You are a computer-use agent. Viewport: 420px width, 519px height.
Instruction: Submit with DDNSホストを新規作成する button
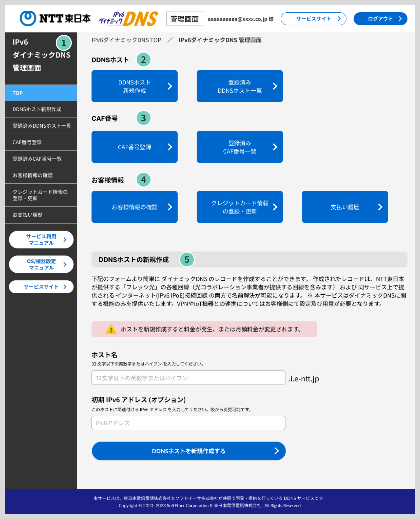(189, 451)
